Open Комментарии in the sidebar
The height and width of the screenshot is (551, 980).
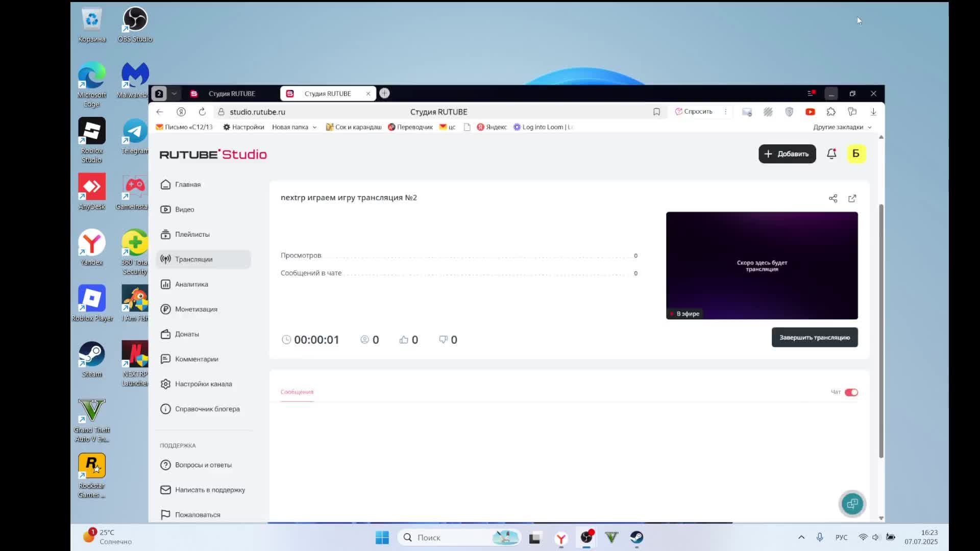pyautogui.click(x=203, y=359)
